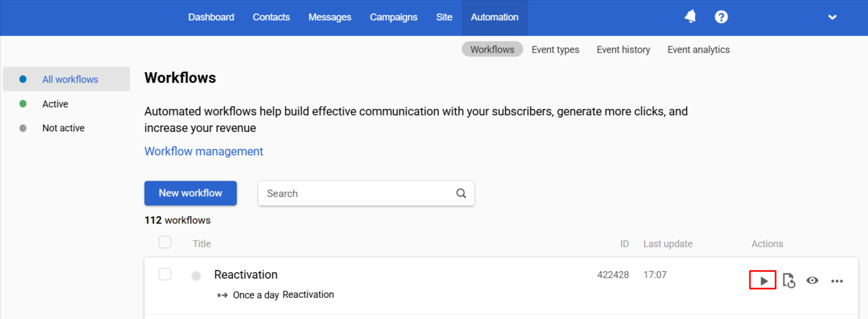Image resolution: width=868 pixels, height=319 pixels.
Task: Click the Reactivation status dot
Action: click(x=197, y=276)
